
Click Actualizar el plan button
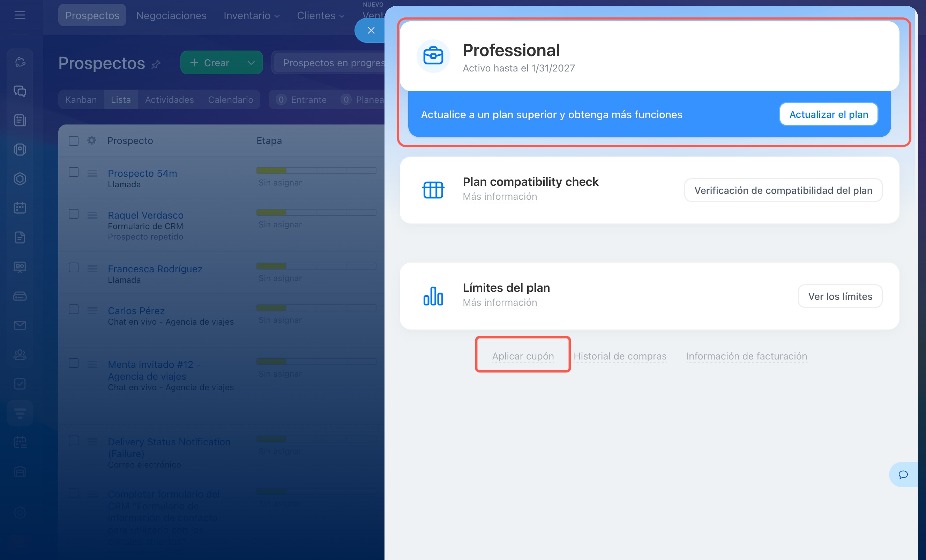pyautogui.click(x=828, y=114)
